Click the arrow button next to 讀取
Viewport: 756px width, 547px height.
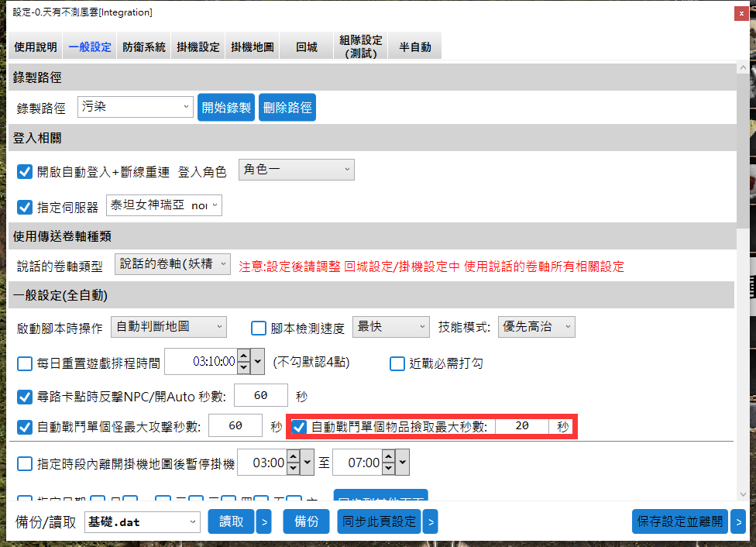[264, 521]
